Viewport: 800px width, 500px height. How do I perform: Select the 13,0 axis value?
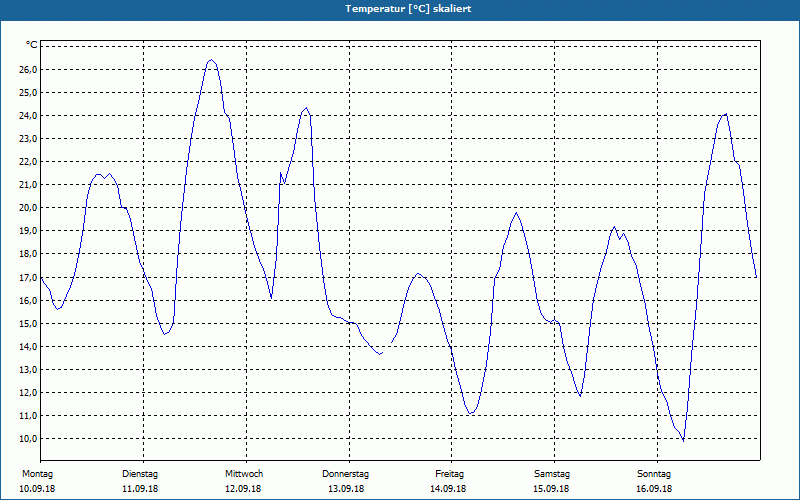point(28,369)
